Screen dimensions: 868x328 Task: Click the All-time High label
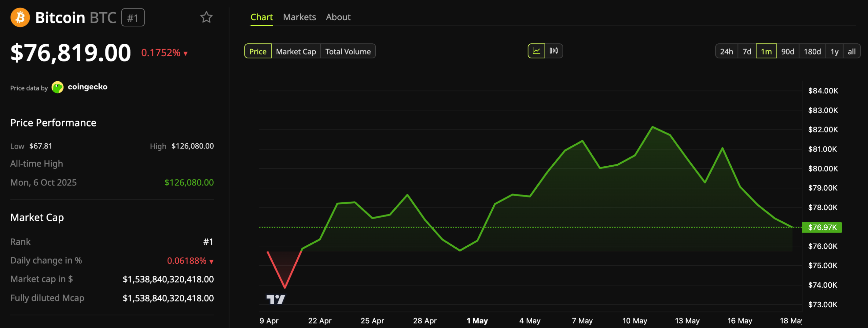(37, 164)
